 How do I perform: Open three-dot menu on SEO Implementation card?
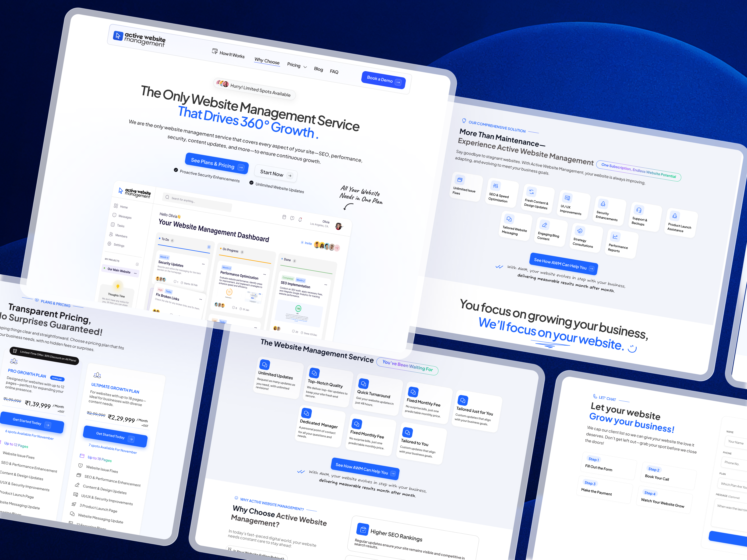tap(326, 285)
